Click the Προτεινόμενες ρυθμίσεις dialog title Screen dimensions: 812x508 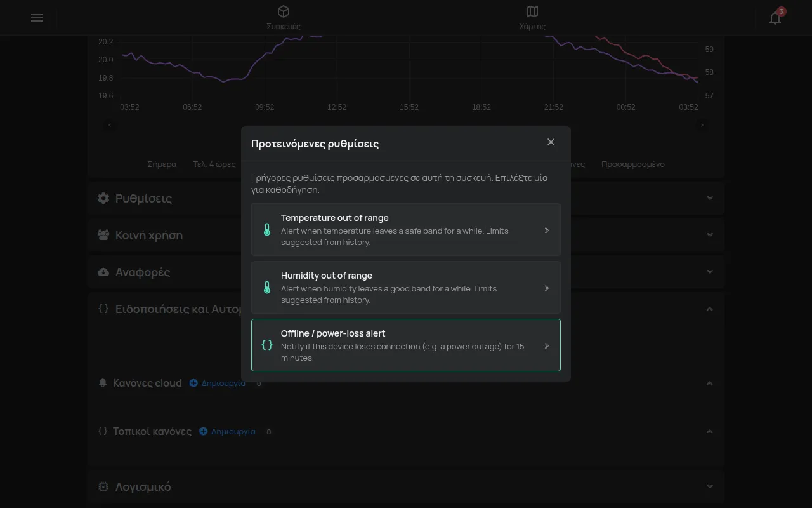tap(315, 144)
